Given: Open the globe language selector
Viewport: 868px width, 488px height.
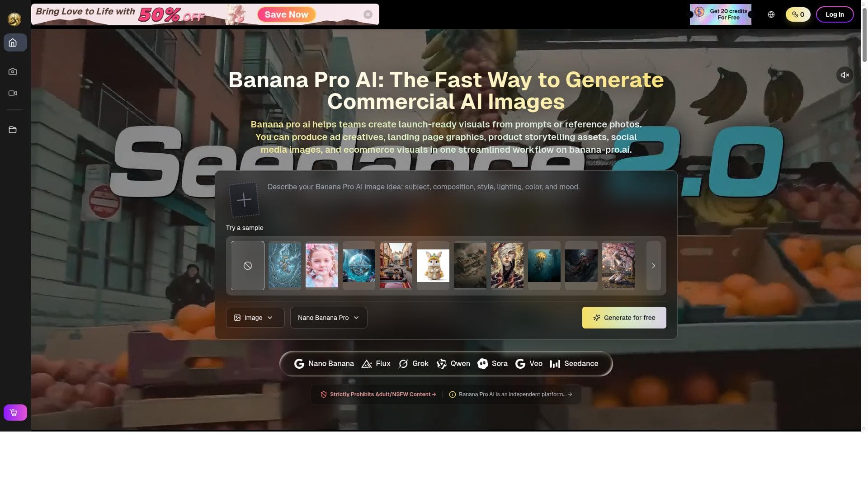Looking at the screenshot, I should coord(771,14).
